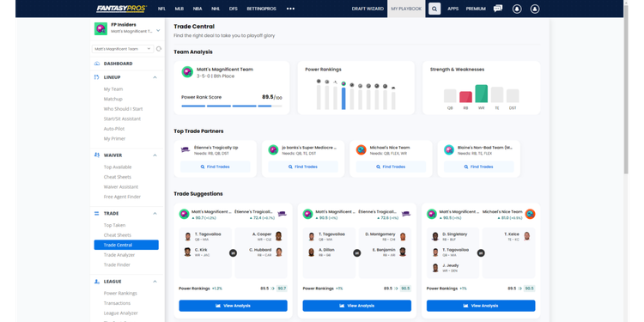
Task: Click the Trade section icon
Action: click(97, 214)
